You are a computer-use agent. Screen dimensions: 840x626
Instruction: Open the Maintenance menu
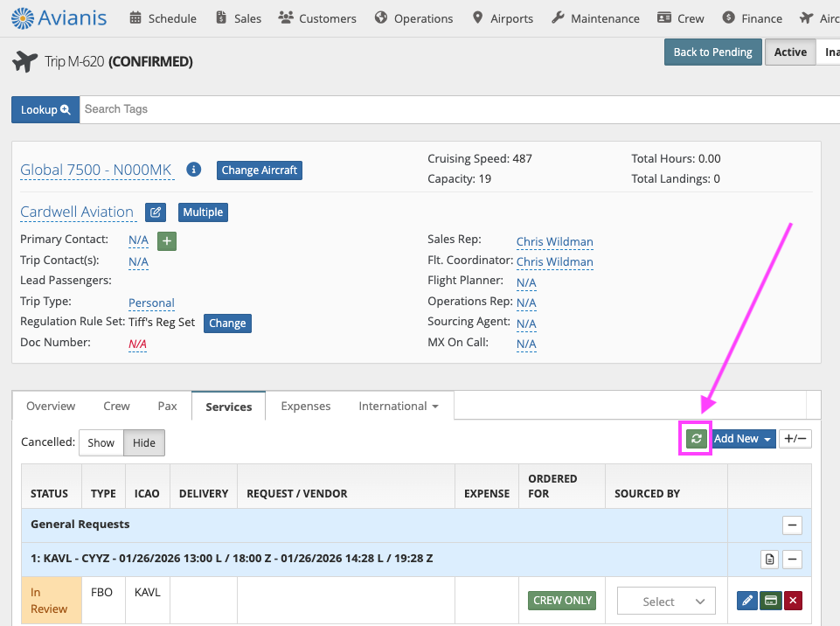point(595,18)
